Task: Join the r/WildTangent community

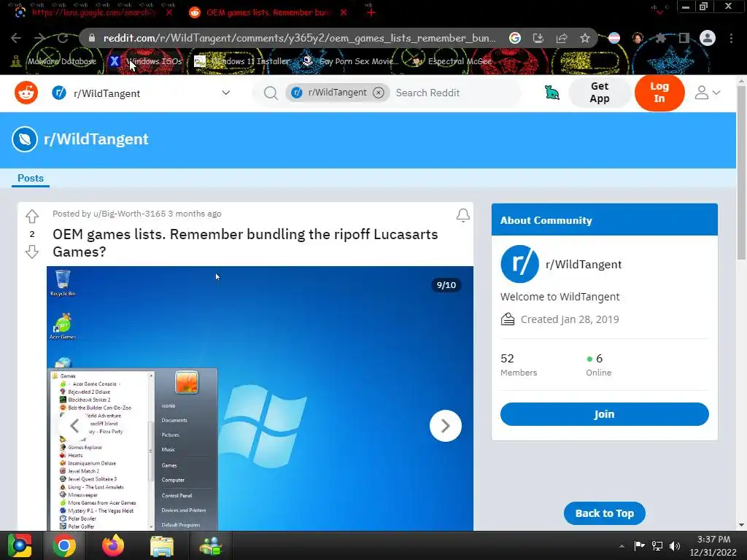Action: [x=604, y=414]
